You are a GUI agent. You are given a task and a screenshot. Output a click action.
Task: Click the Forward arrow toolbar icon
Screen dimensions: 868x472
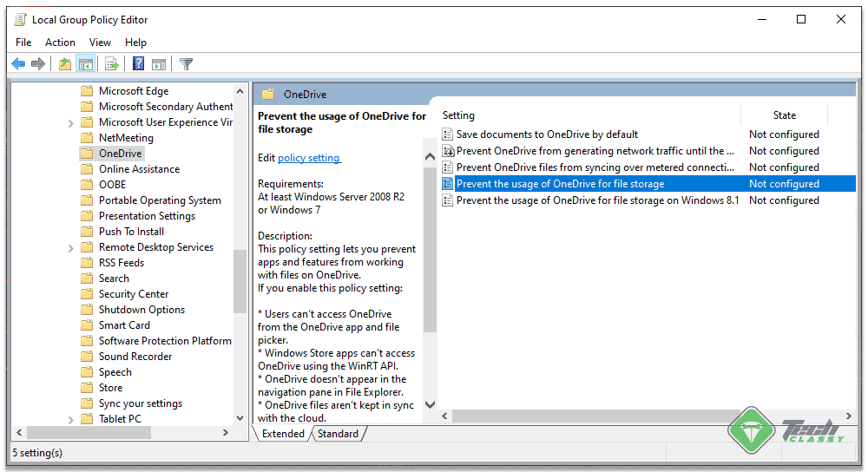[38, 64]
